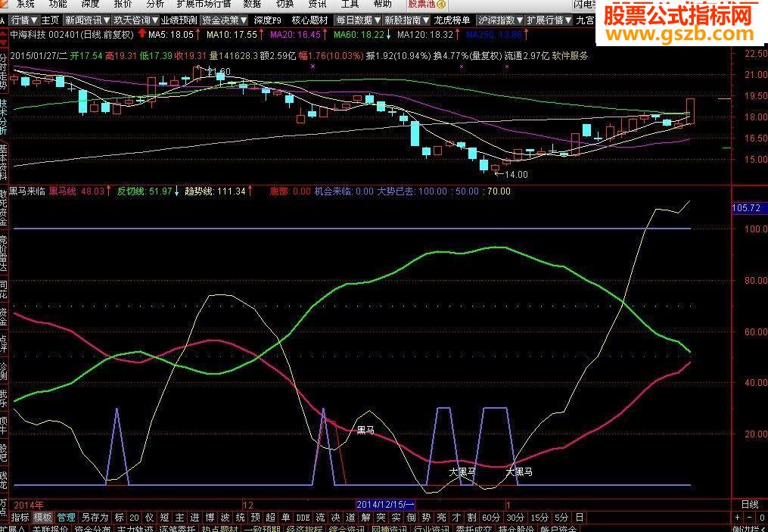Open the 工具 menu
Image resolution: width=768 pixels, height=532 pixels.
[x=350, y=4]
